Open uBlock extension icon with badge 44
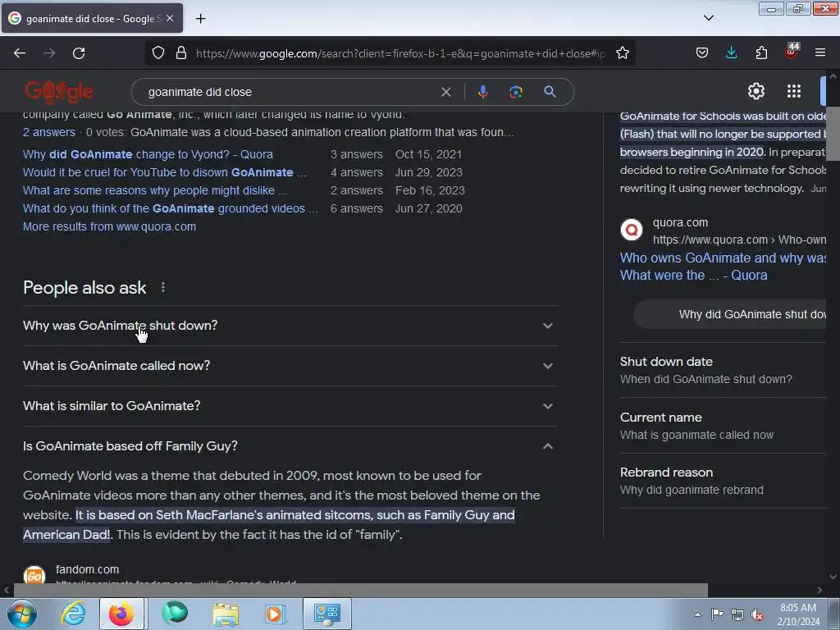The width and height of the screenshot is (840, 630). pos(792,52)
